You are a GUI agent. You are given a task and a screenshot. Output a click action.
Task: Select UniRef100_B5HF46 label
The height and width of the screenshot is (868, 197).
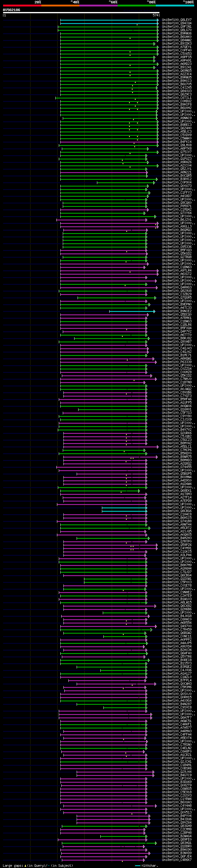click(177, 399)
